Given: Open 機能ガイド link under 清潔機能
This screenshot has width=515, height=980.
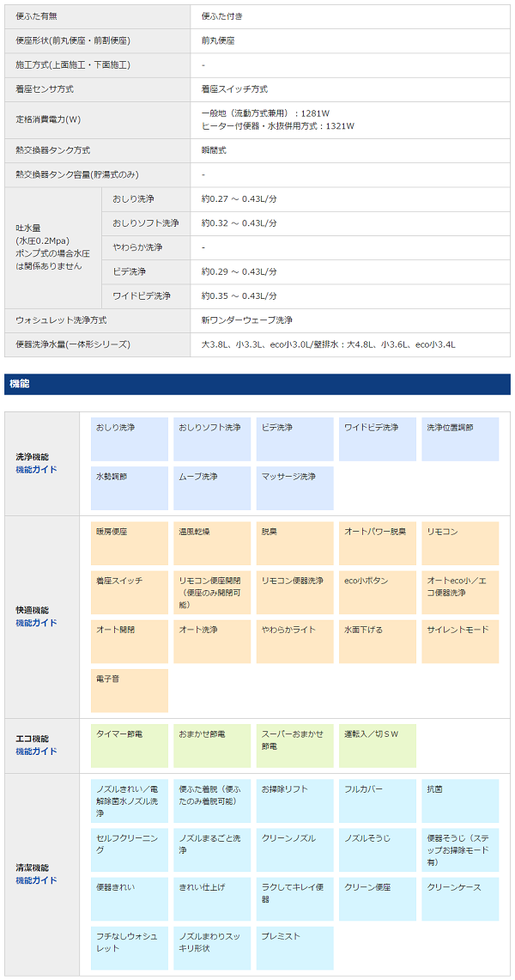Looking at the screenshot, I should coord(36,880).
